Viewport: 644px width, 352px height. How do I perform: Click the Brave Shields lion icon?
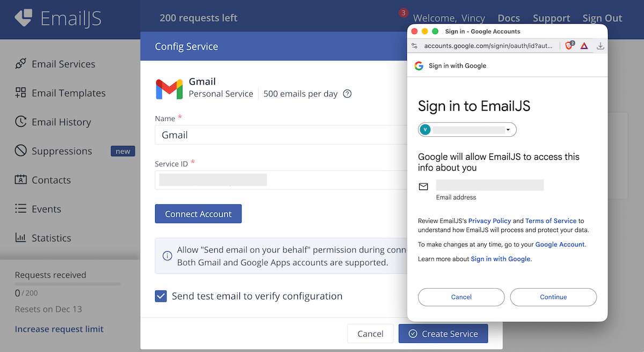pyautogui.click(x=569, y=46)
